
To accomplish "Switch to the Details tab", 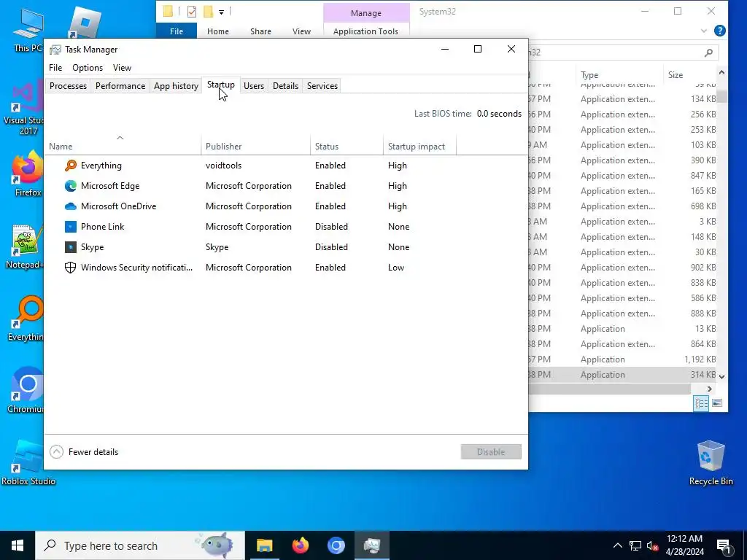I will [x=285, y=86].
